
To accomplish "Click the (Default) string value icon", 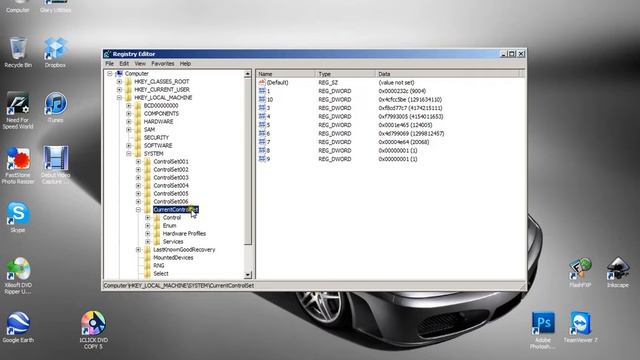I will 262,82.
